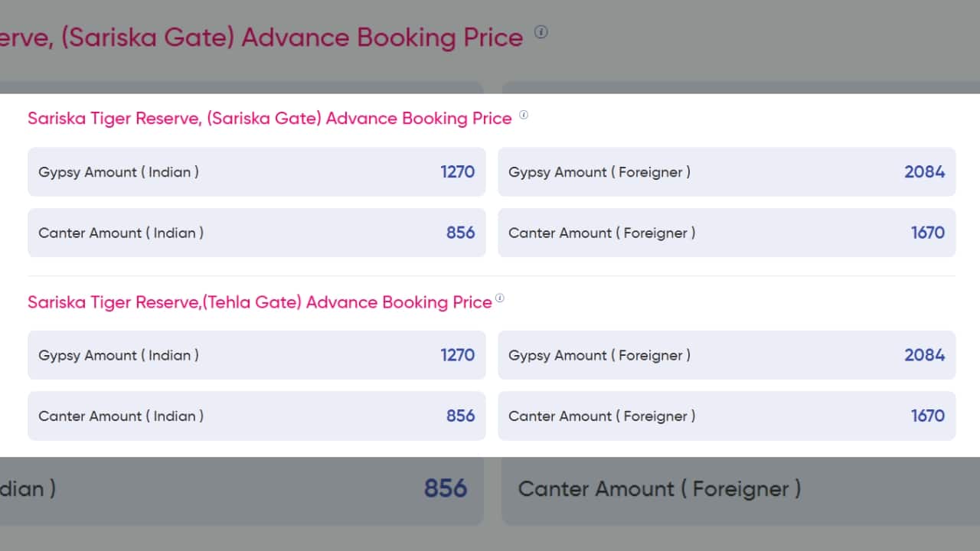The height and width of the screenshot is (551, 980).
Task: Click the 2084 price in Sariska Gate section
Action: (924, 172)
